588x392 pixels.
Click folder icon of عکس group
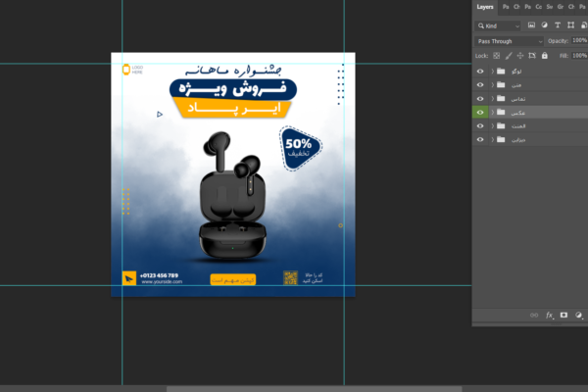pyautogui.click(x=501, y=112)
